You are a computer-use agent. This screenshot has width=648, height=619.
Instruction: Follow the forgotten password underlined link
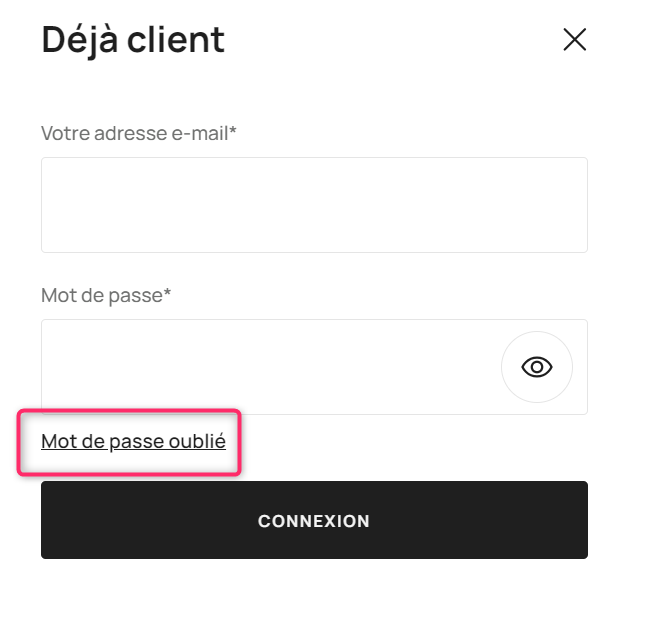(133, 441)
